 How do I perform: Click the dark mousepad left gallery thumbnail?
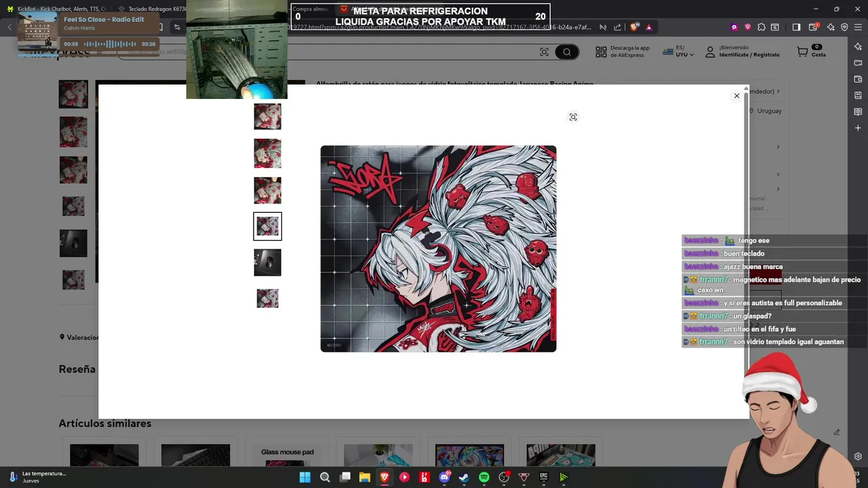pyautogui.click(x=73, y=243)
